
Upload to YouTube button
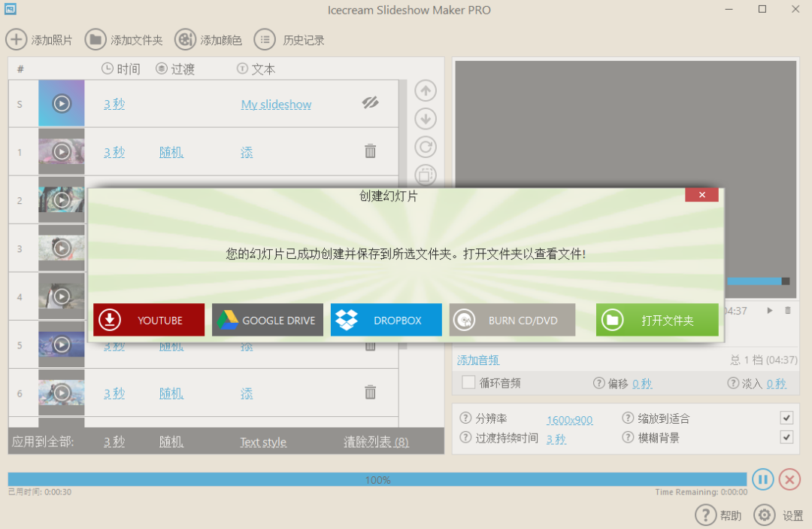coord(149,321)
